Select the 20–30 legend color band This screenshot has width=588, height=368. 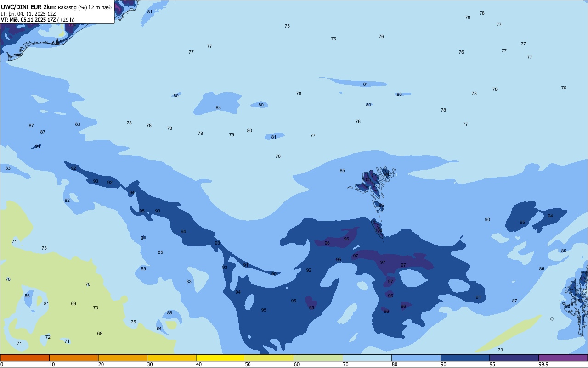coord(123,357)
